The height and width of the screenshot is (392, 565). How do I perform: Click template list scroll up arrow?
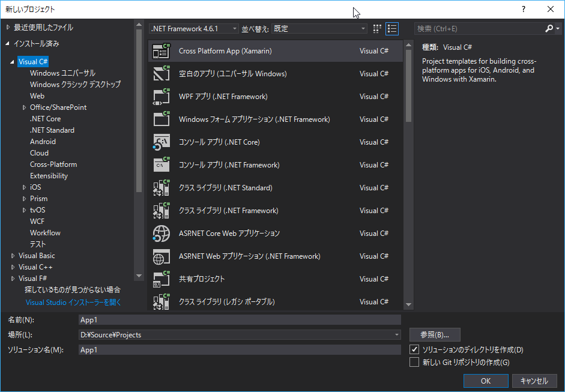click(409, 45)
